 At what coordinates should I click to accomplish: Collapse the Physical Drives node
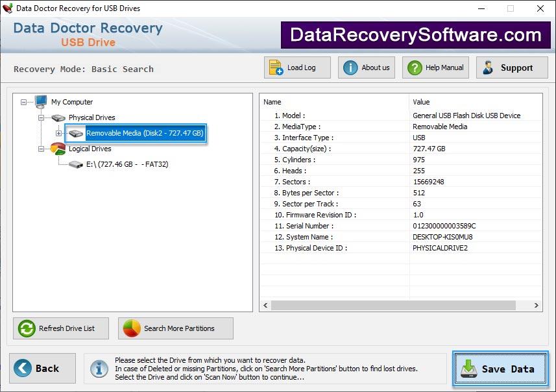(x=41, y=117)
